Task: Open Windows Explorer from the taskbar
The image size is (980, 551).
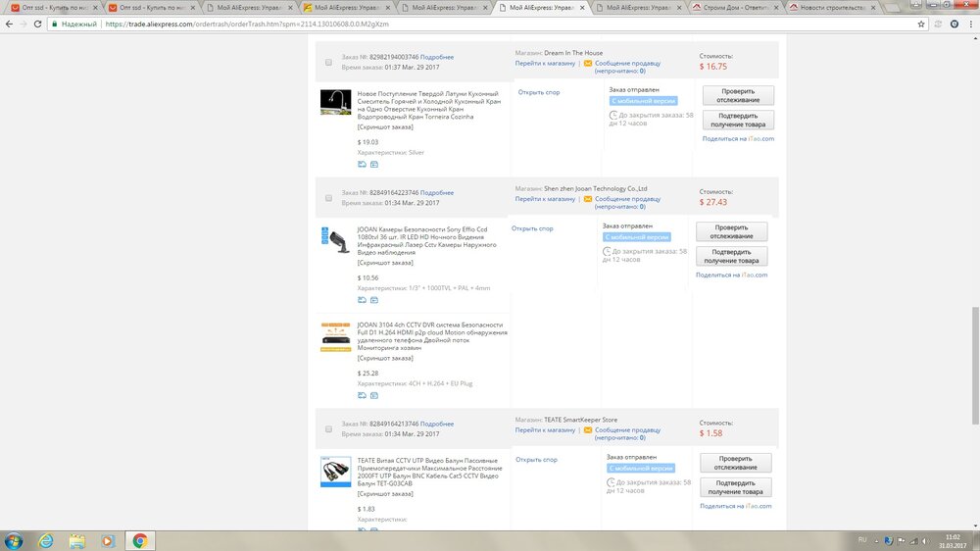Action: 76,541
